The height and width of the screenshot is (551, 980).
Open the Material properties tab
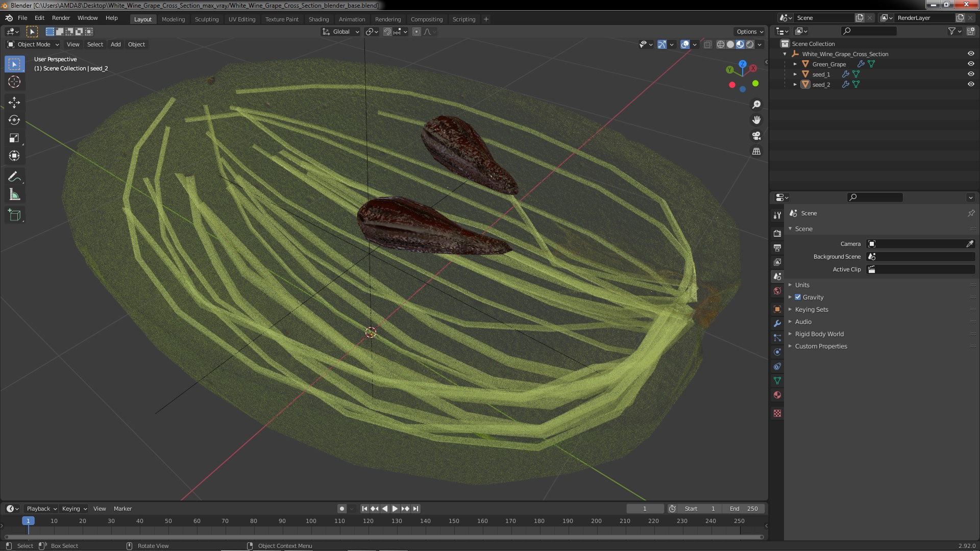pyautogui.click(x=777, y=395)
